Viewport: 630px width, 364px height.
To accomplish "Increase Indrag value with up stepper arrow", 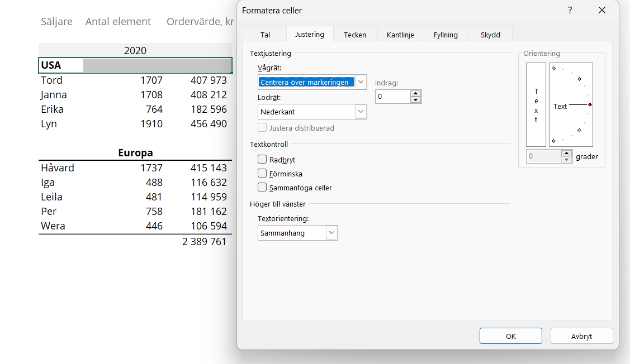I will point(416,93).
